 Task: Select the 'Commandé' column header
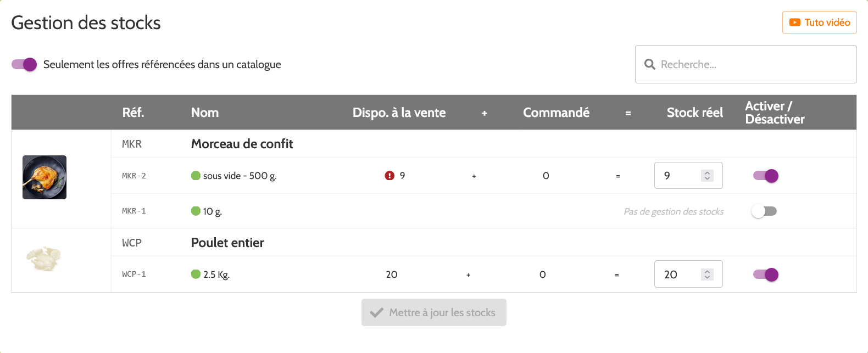(556, 112)
